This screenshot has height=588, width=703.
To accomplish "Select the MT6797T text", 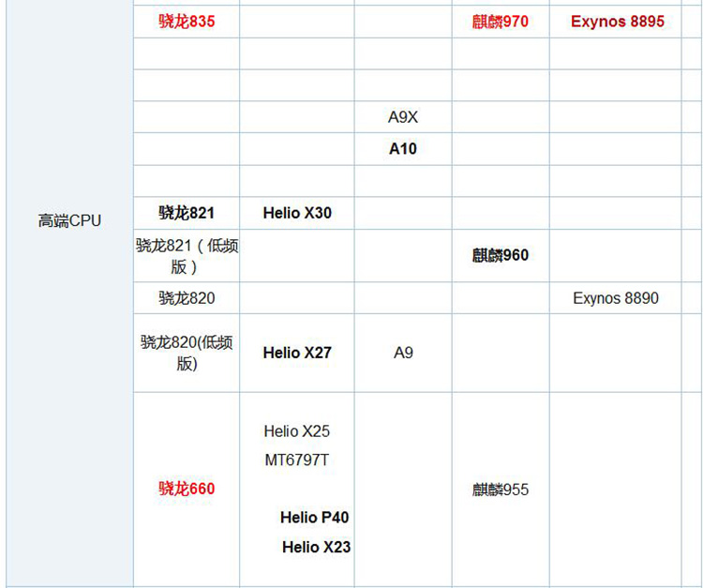I will pyautogui.click(x=297, y=460).
